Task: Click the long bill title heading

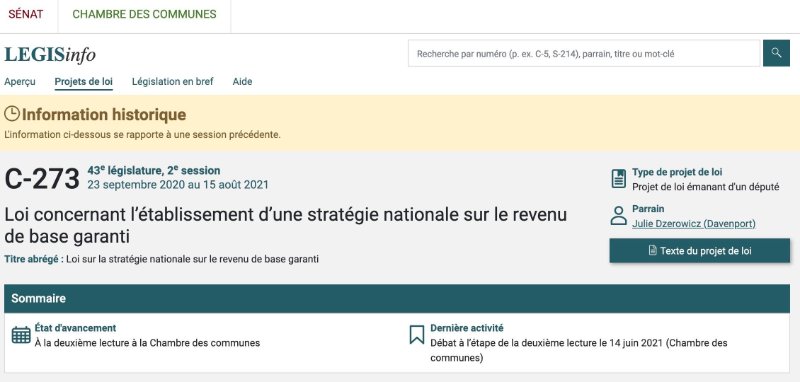Action: coord(286,225)
